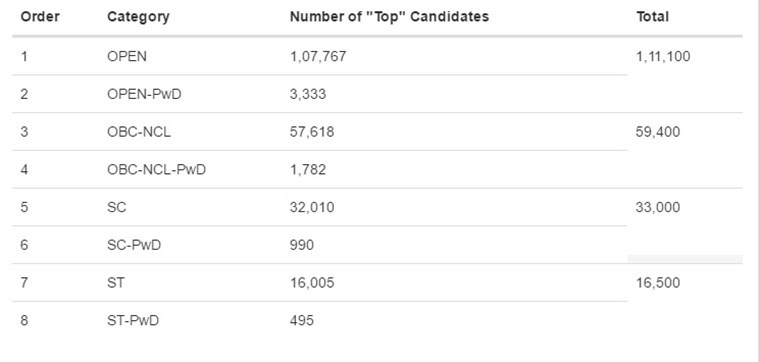Select the OBC-NCL-PwD category cell

(156, 170)
